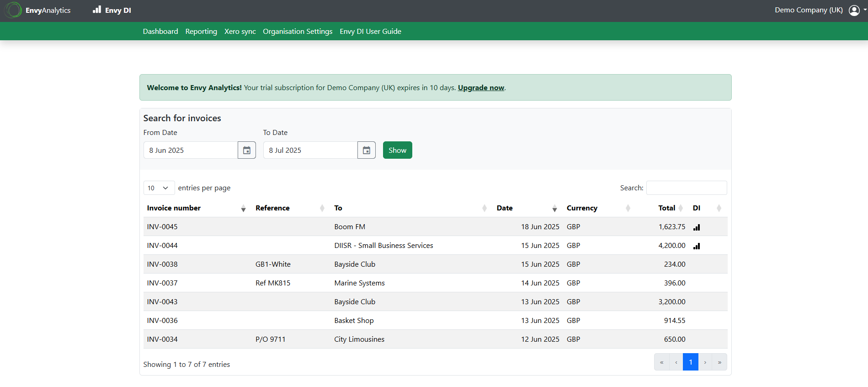
Task: Focus the To Date input field
Action: (310, 150)
